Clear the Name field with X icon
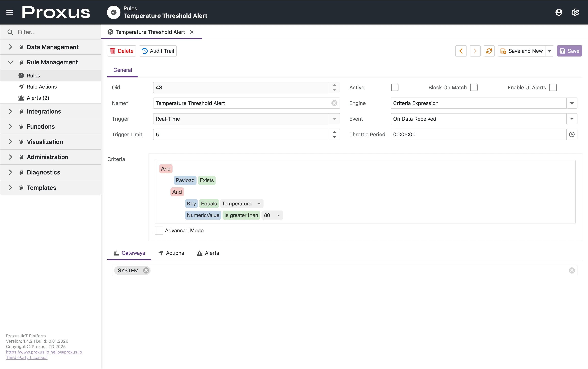This screenshot has width=588, height=369. 334,103
